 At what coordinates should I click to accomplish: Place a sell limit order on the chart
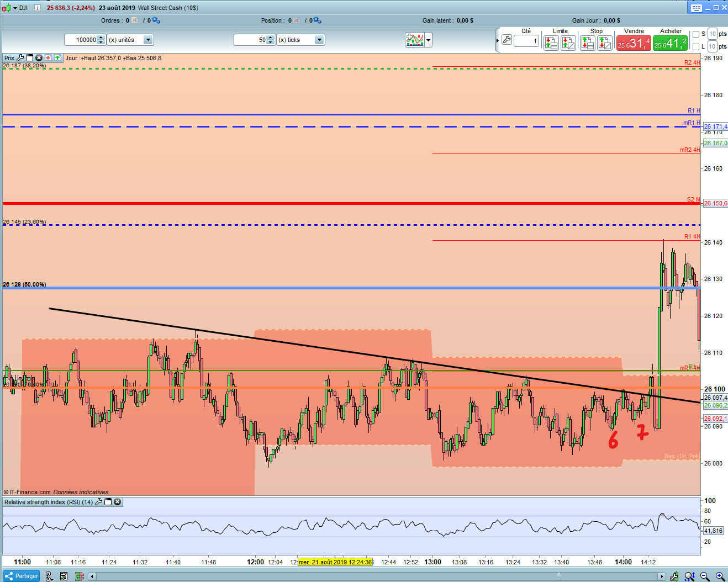point(551,43)
